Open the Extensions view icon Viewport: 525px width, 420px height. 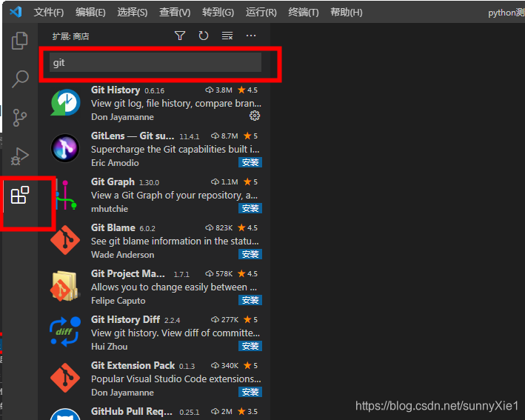20,195
